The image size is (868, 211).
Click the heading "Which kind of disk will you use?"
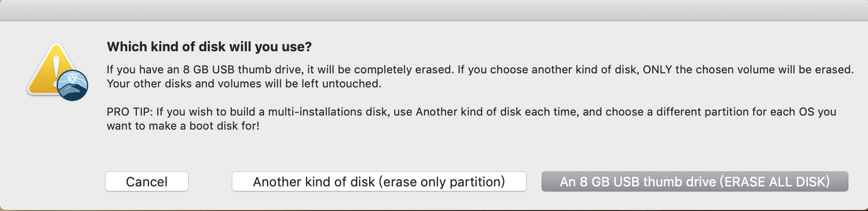pyautogui.click(x=209, y=47)
